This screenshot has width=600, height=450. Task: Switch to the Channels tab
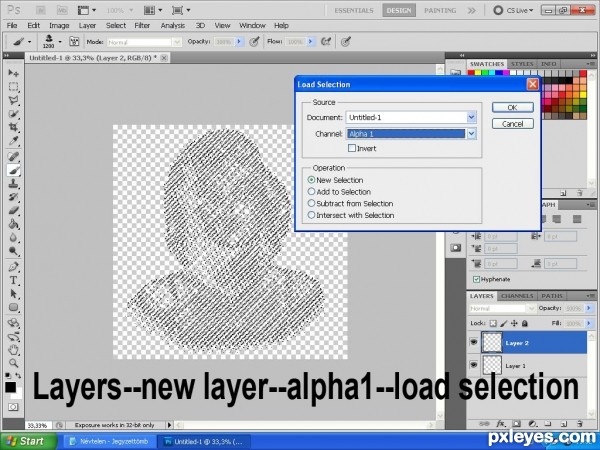point(517,296)
